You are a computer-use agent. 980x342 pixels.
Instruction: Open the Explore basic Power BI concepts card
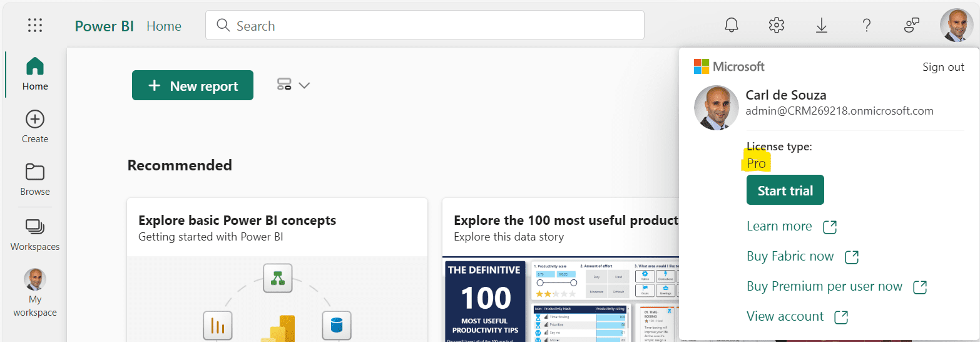(277, 270)
